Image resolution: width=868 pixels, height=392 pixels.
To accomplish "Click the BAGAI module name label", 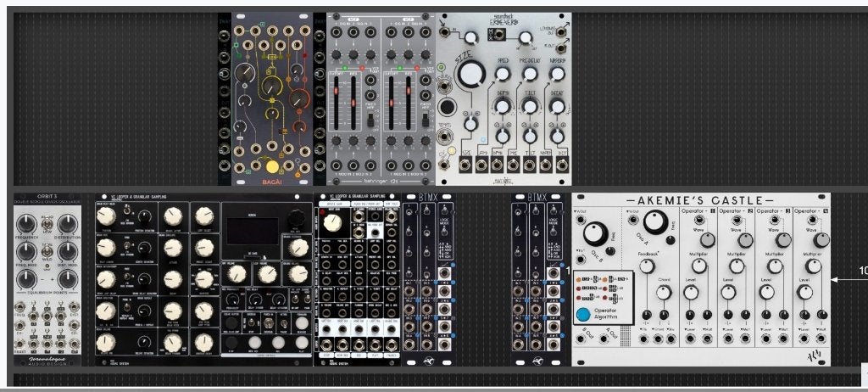I will [272, 181].
